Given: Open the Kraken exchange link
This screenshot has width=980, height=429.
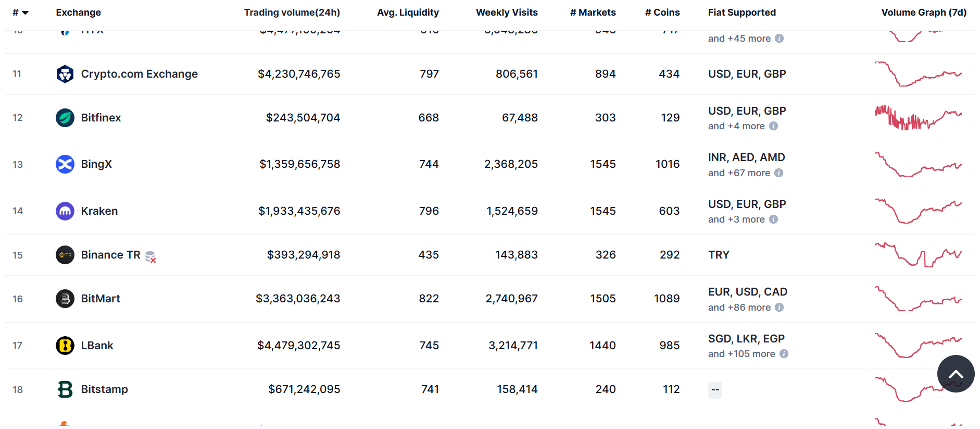Looking at the screenshot, I should pyautogui.click(x=99, y=211).
